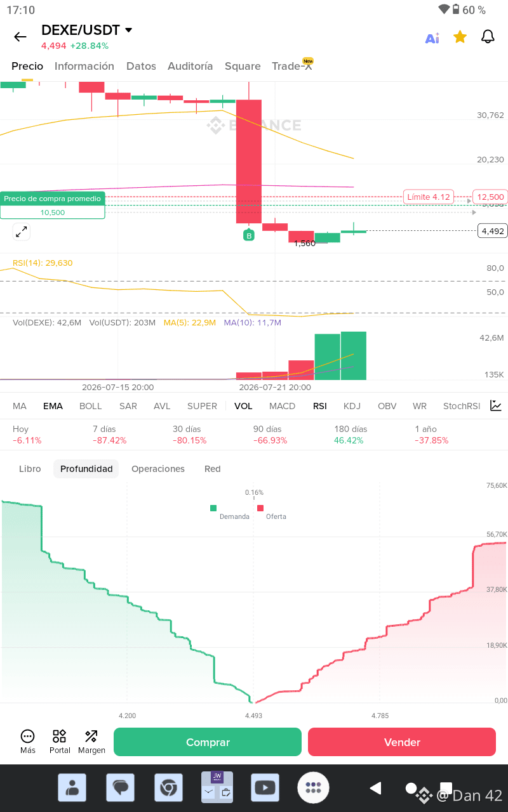Viewport: 508px width, 812px height.
Task: Tap the B buy marker on chart
Action: click(x=249, y=235)
